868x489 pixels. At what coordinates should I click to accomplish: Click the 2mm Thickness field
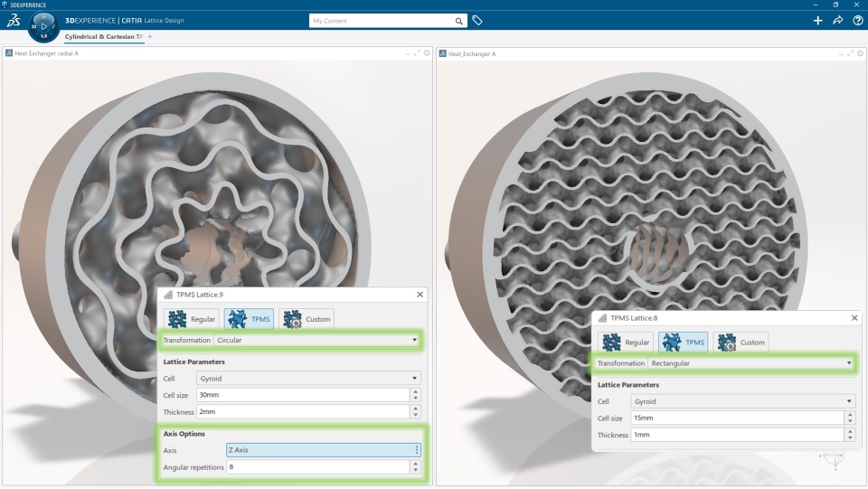pyautogui.click(x=303, y=411)
